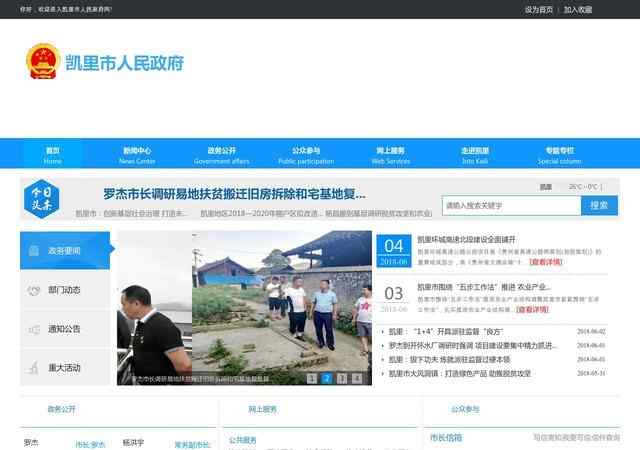The width and height of the screenshot is (640, 450).
Task: Click the 通知公告 megaphone icon
Action: [34, 329]
